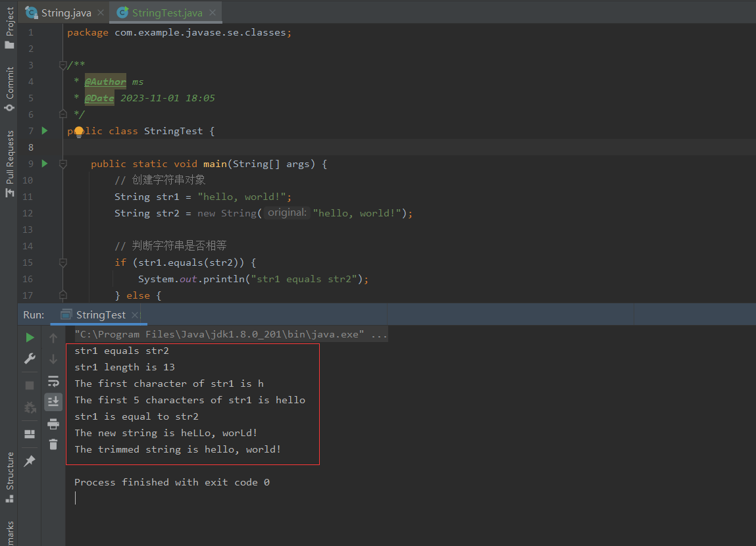Click the 'original:' parameter hint
756x546 pixels.
287,212
